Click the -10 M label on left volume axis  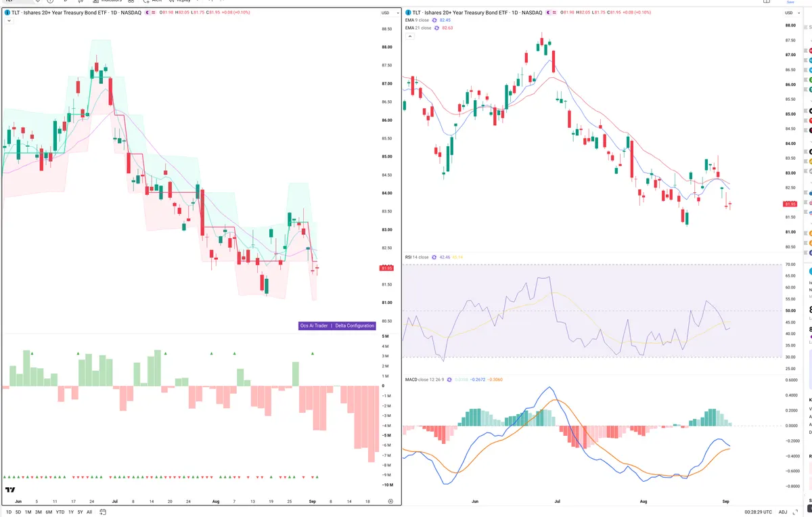click(x=387, y=485)
